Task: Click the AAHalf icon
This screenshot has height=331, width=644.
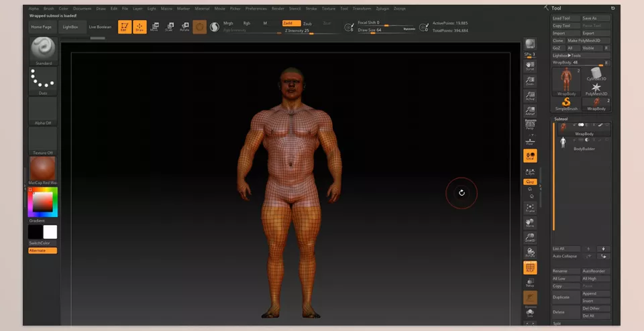Action: point(530,111)
